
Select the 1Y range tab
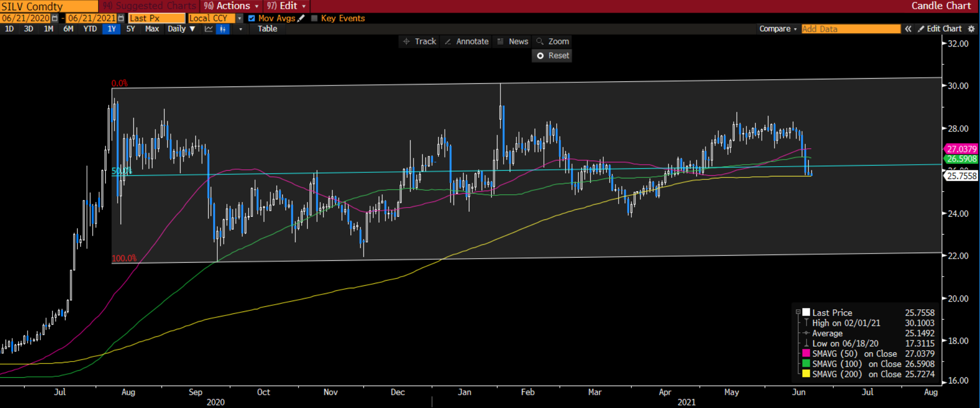pyautogui.click(x=111, y=29)
